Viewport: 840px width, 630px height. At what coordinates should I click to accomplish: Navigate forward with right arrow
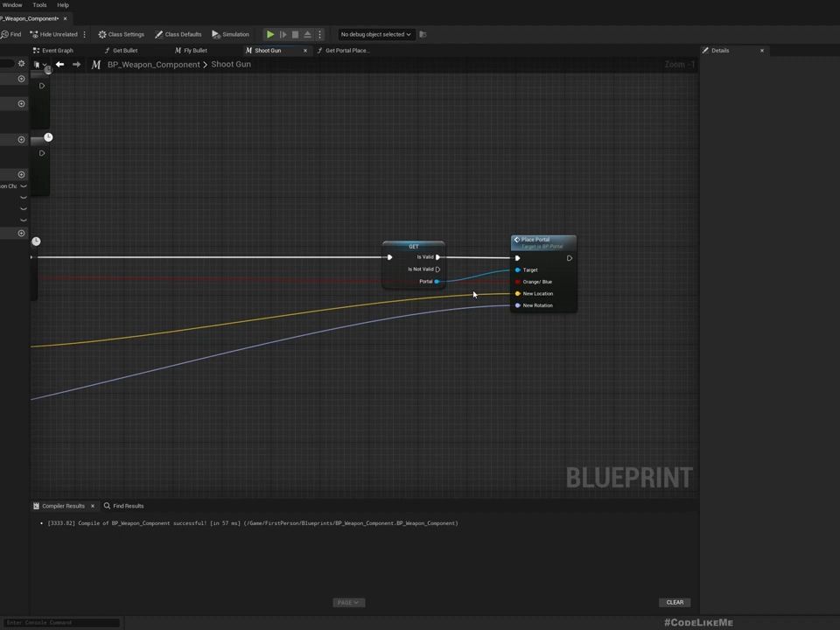click(77, 64)
